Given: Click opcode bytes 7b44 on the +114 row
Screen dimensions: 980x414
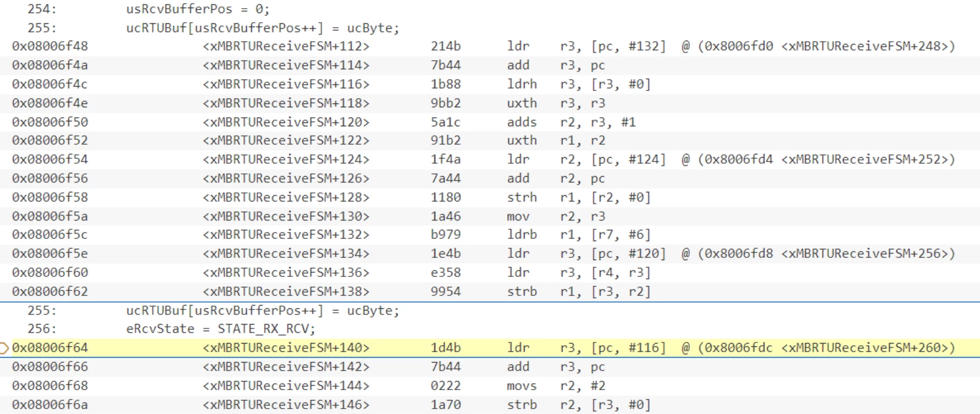Looking at the screenshot, I should click(446, 66).
